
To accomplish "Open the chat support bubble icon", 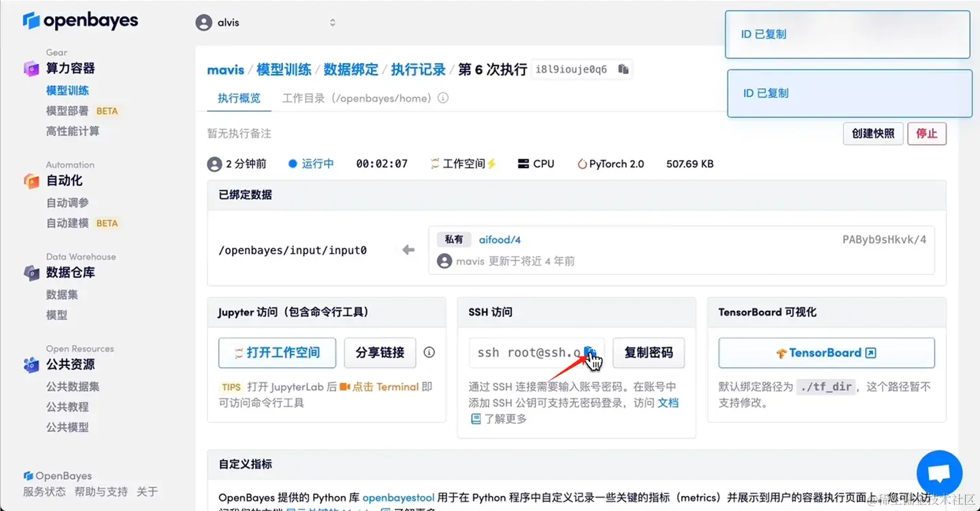I will tap(939, 473).
